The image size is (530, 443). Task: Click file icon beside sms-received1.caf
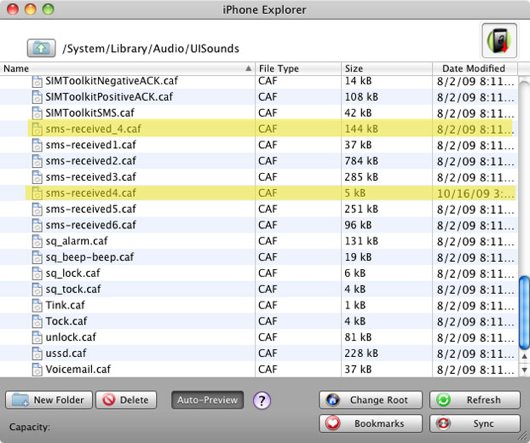[x=37, y=145]
